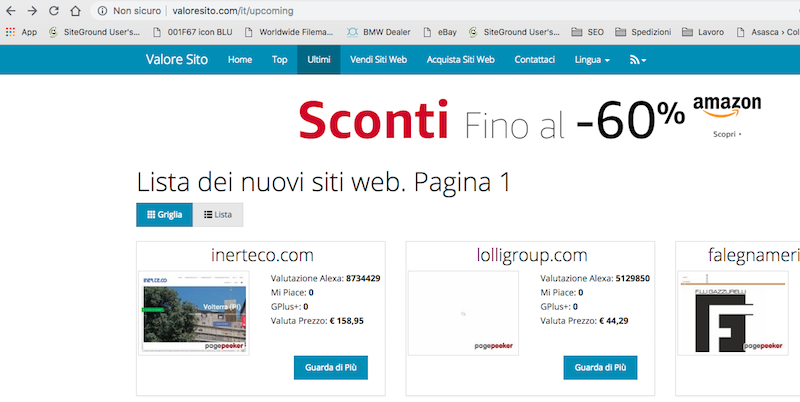Screen dimensions: 800x402
Task: Click lolligroup price € 44,29
Action: click(x=614, y=321)
